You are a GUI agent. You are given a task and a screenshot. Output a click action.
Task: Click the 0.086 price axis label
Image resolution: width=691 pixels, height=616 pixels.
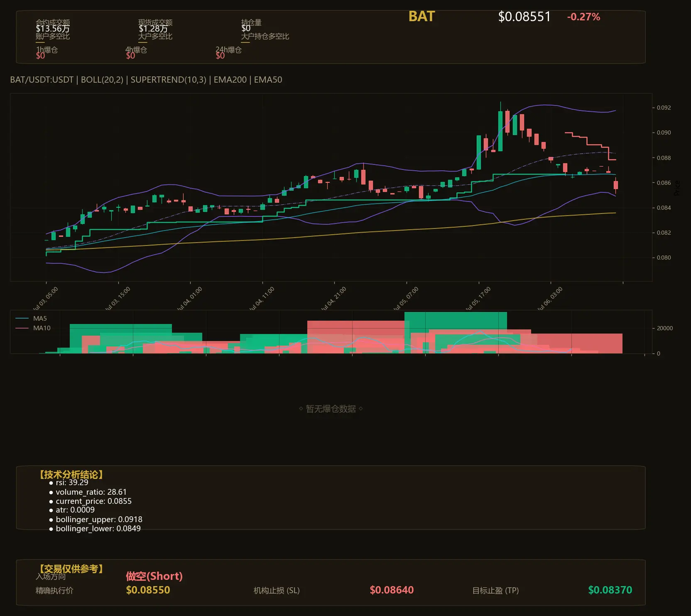tap(664, 183)
